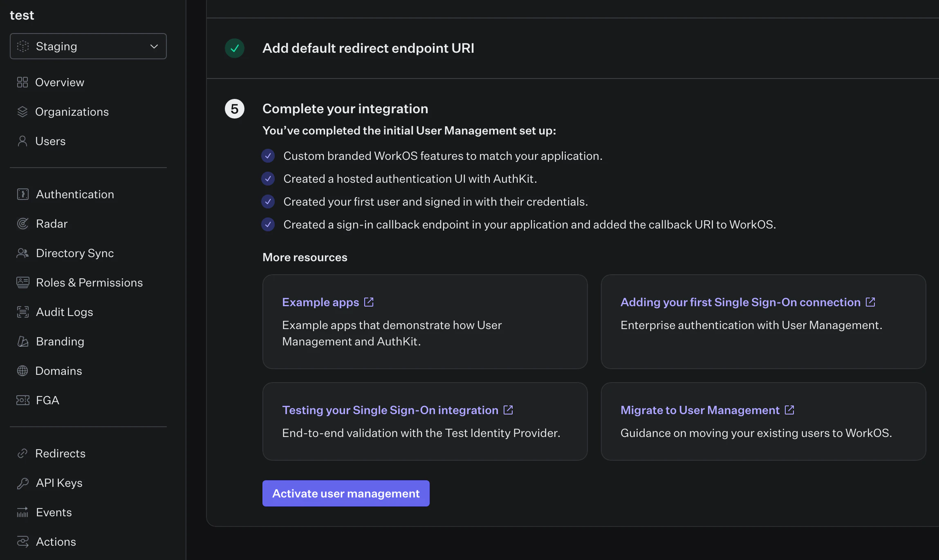Click the Events chart icon
939x560 pixels.
click(x=23, y=512)
